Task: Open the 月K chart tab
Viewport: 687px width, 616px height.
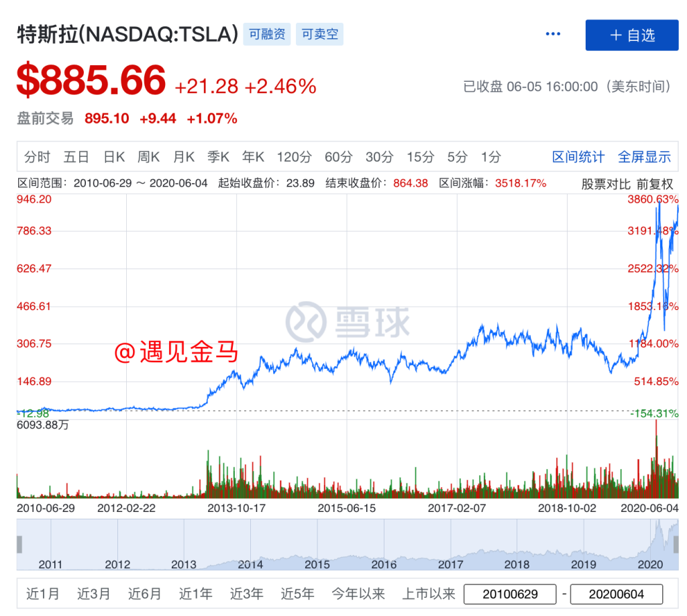Action: pyautogui.click(x=184, y=157)
